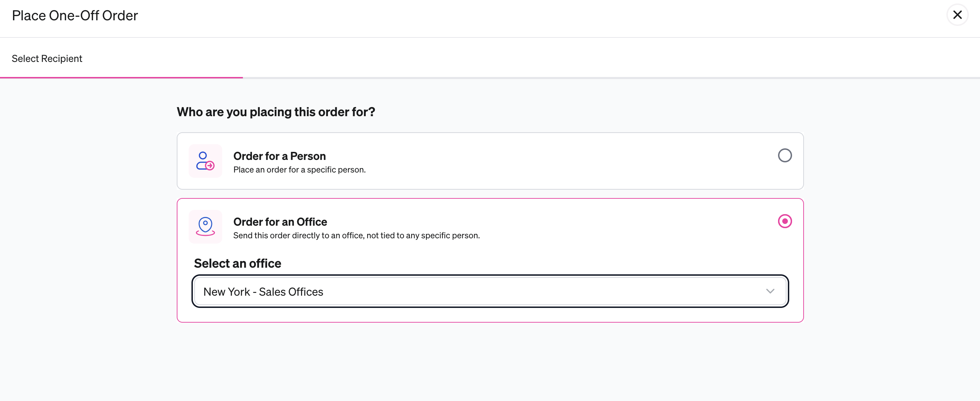Select the Order for a Person radio button

[784, 155]
